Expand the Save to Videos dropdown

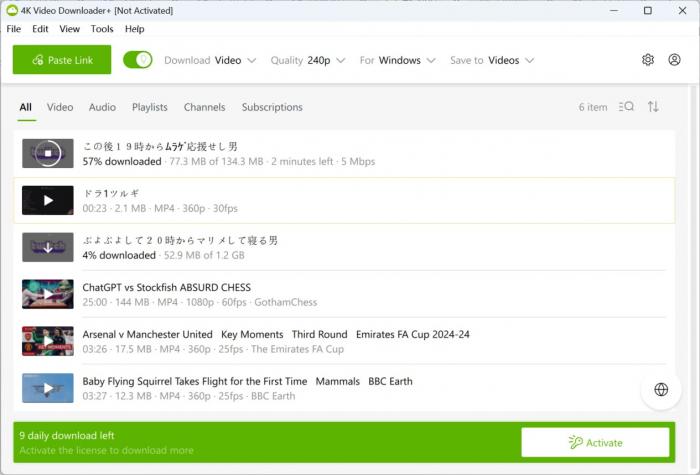(492, 60)
